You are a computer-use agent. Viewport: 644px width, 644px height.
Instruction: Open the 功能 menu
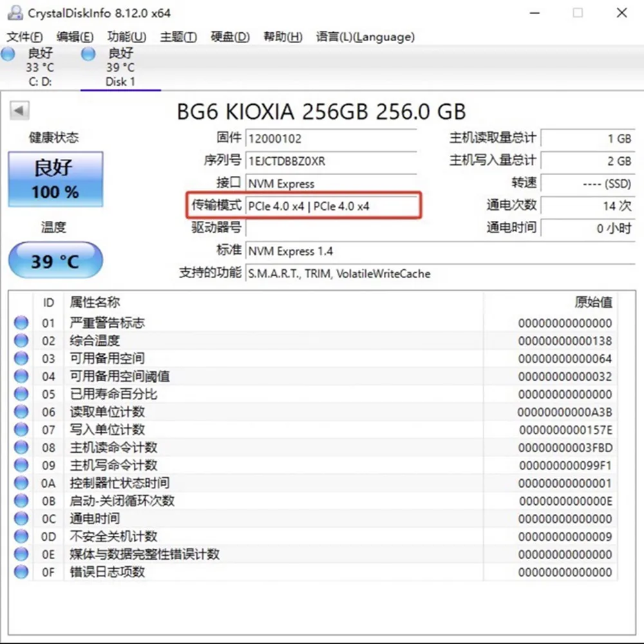[126, 37]
